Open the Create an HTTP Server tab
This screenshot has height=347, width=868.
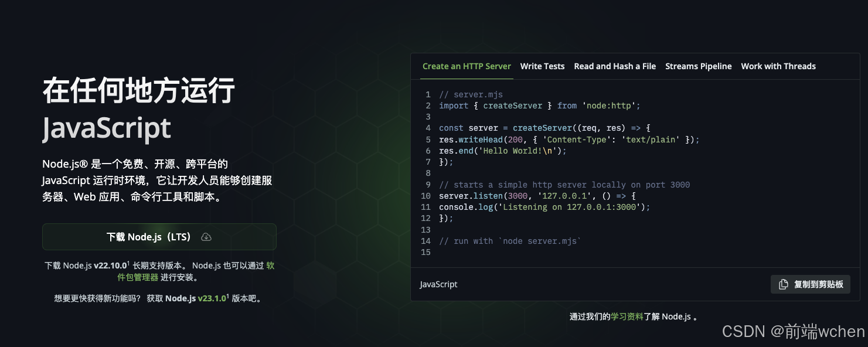pyautogui.click(x=467, y=66)
